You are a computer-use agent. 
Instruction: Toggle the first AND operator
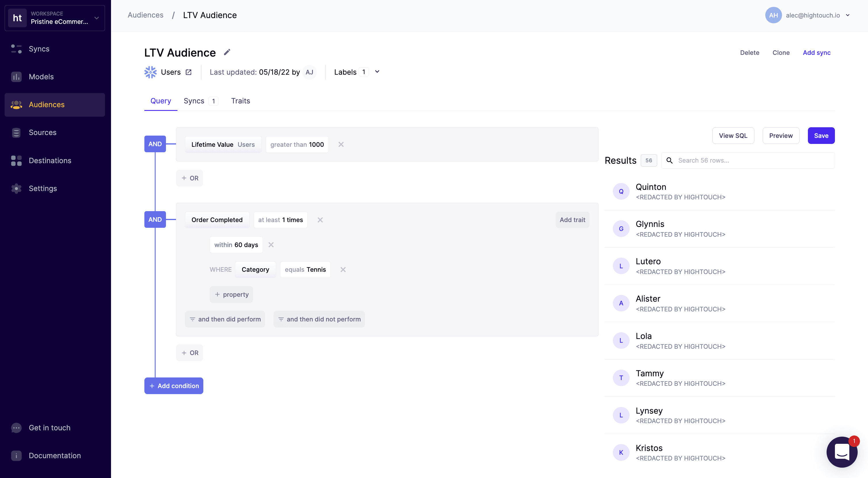point(155,144)
